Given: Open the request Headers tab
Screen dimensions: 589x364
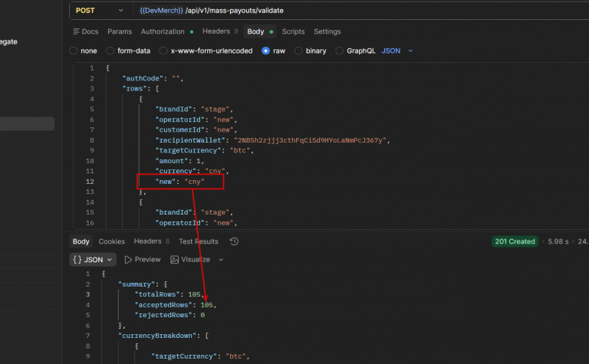Looking at the screenshot, I should coord(220,31).
